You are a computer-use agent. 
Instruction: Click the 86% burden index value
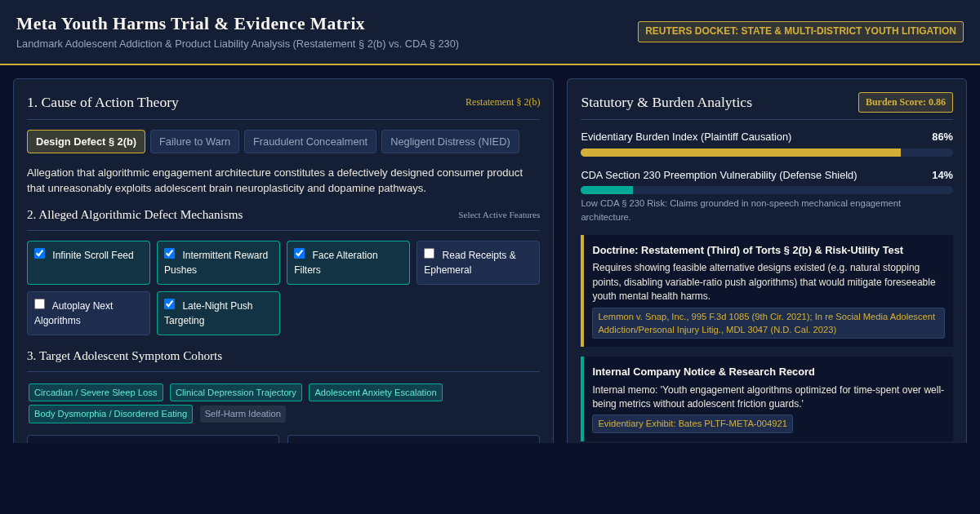tap(942, 137)
